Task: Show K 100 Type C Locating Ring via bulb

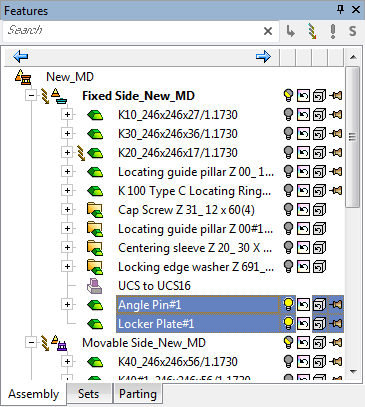Action: click(x=288, y=191)
